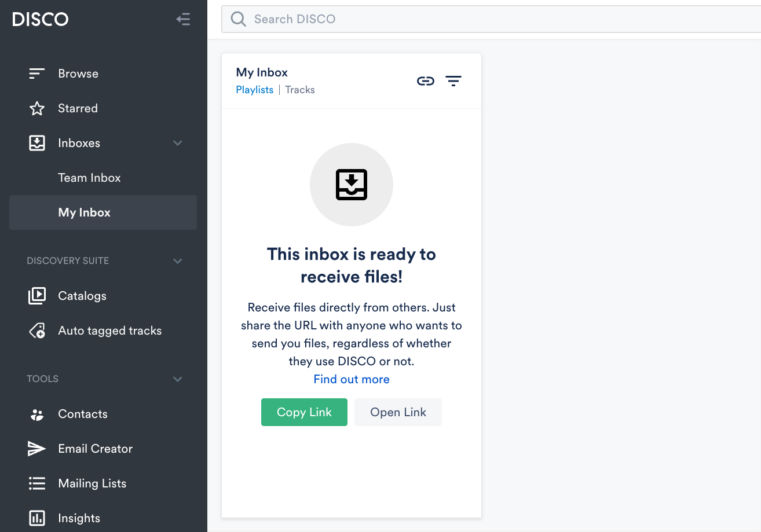Viewport: 761px width, 532px height.
Task: Open Team Inbox
Action: (x=89, y=178)
